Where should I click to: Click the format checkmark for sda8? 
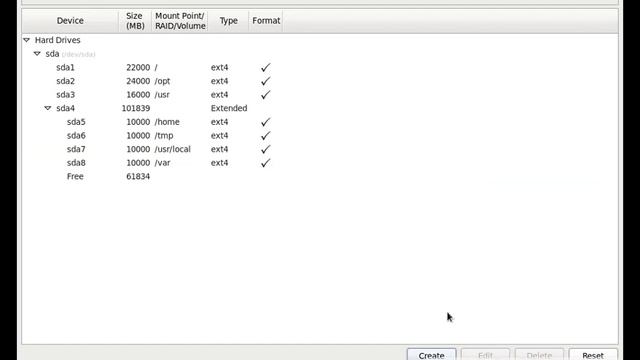point(266,162)
